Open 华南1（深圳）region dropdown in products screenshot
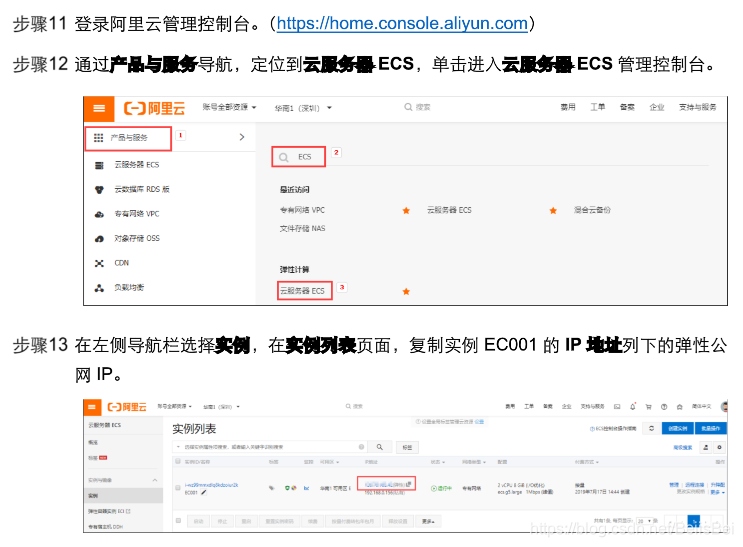The image size is (743, 547). [x=303, y=108]
